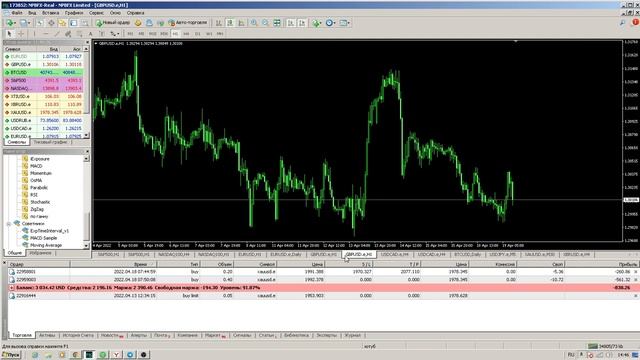640x360 pixels.
Task: Open the Strategy Tester icon
Action: pos(85,23)
